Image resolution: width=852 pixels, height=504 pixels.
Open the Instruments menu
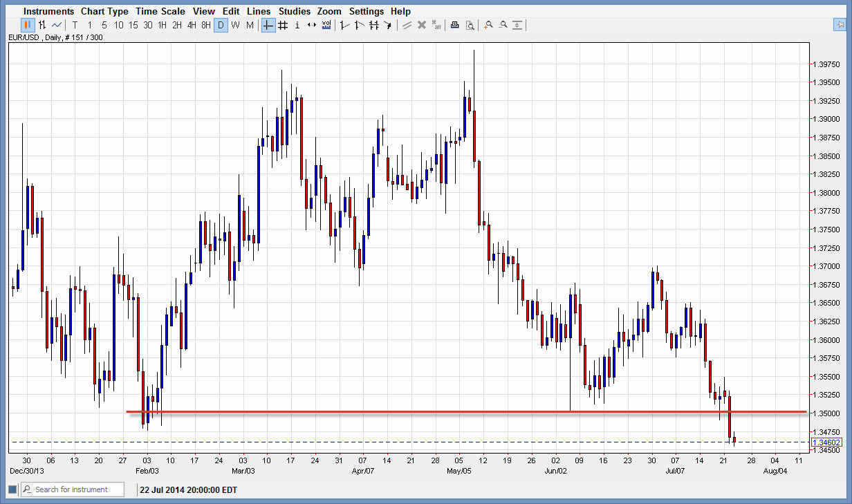tap(48, 11)
